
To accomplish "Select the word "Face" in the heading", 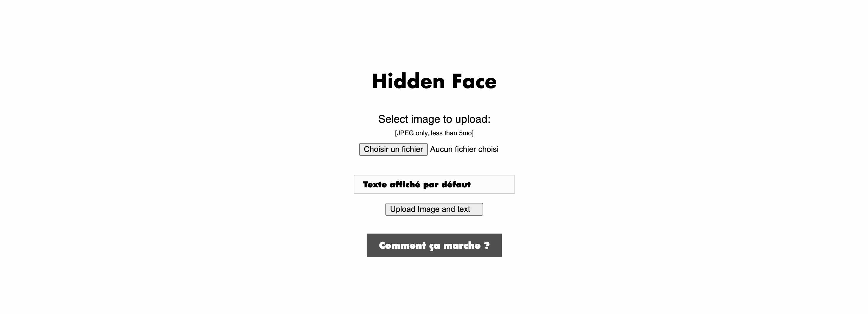I will [474, 81].
